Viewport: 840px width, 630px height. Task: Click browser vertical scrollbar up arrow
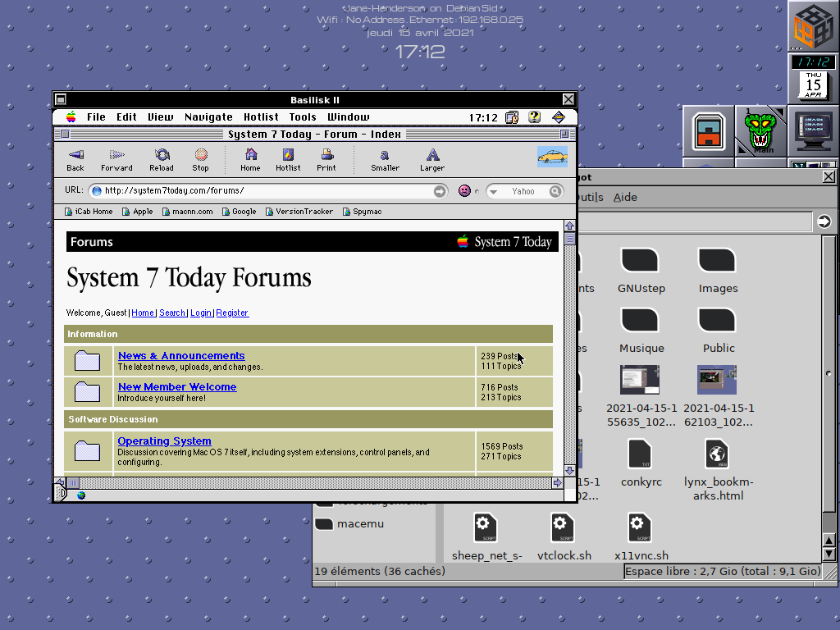tap(569, 226)
